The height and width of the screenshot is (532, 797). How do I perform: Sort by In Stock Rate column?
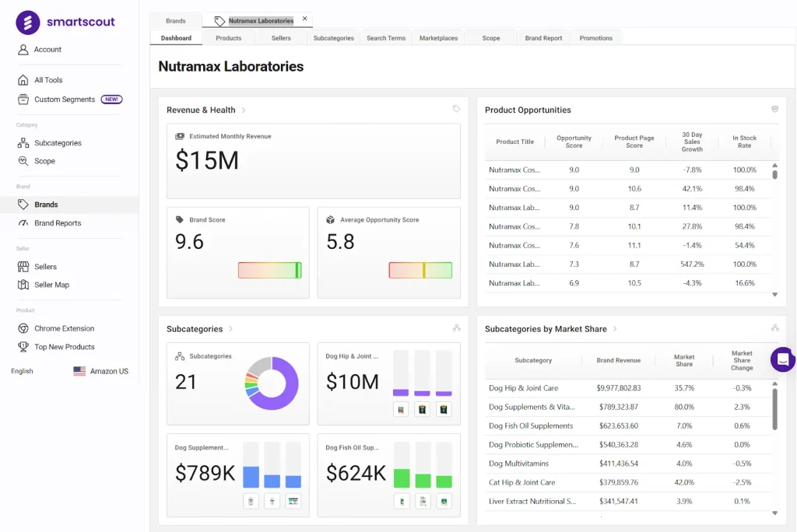coord(744,142)
